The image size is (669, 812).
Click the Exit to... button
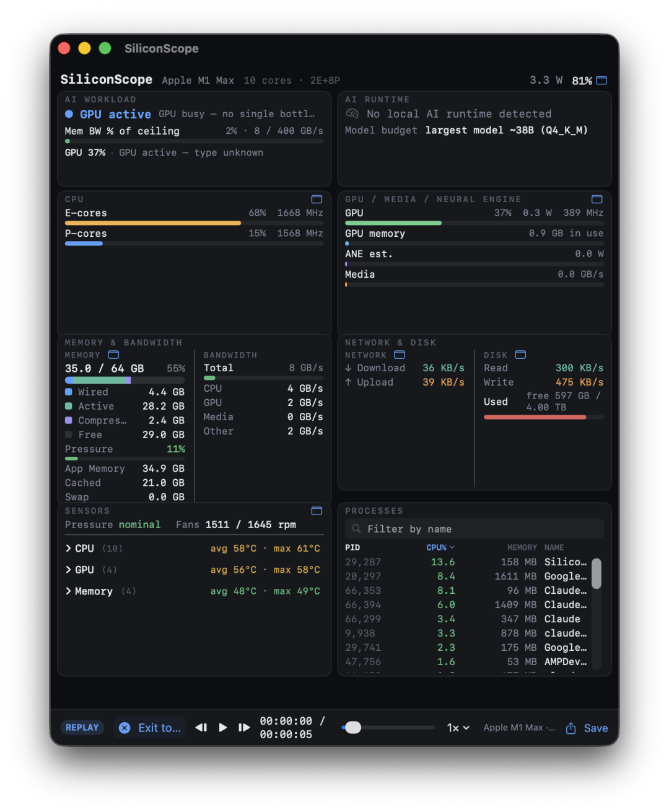150,728
